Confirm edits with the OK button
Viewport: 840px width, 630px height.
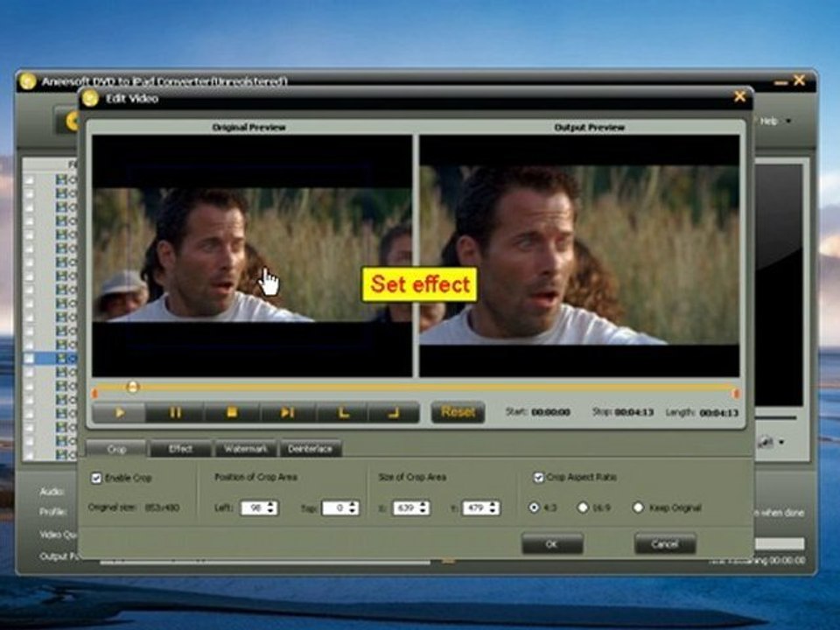(x=552, y=543)
